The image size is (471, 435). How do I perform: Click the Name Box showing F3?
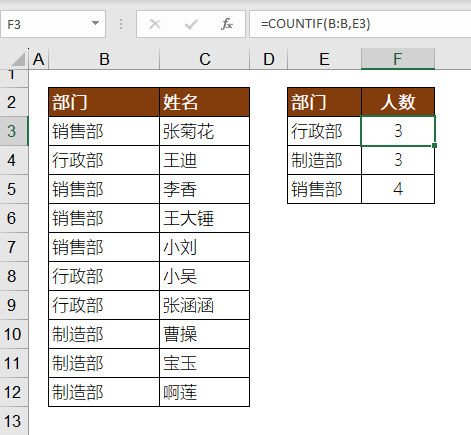53,24
